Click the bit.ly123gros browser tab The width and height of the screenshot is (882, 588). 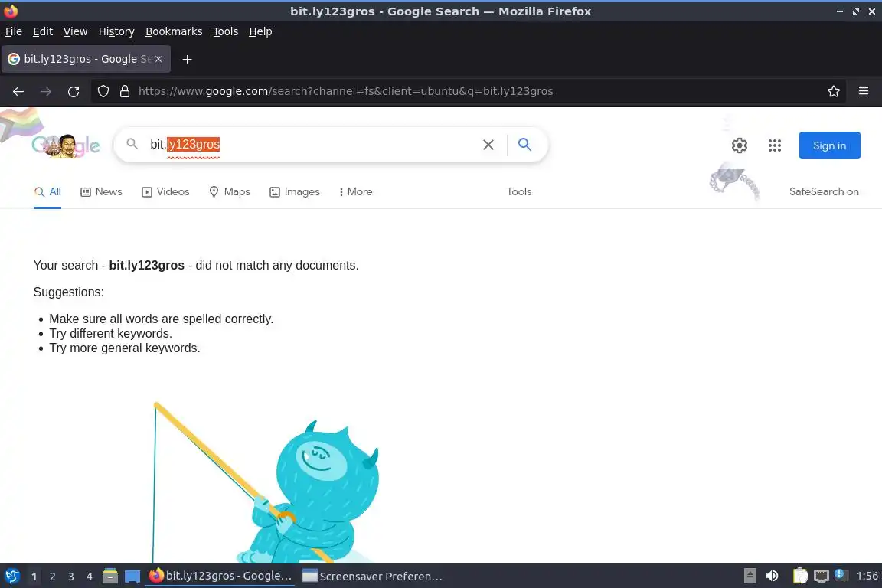86,59
